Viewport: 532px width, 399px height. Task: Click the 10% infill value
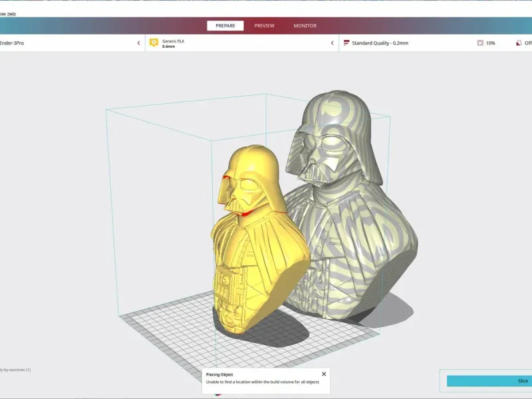490,43
